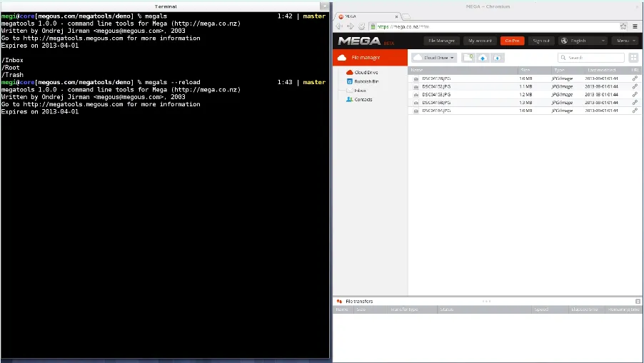Viewport: 644px width, 363px height.
Task: Click the cloud upload file icon
Action: click(x=483, y=58)
